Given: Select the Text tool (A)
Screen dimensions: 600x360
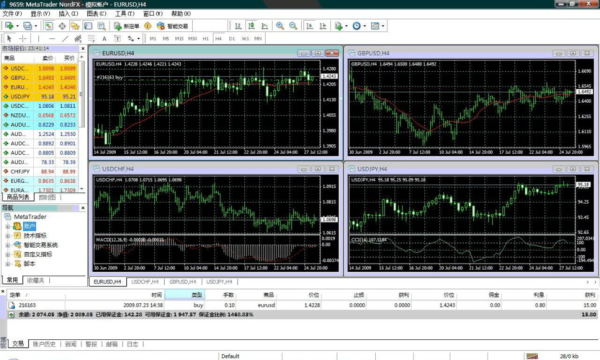Looking at the screenshot, I should (x=104, y=38).
